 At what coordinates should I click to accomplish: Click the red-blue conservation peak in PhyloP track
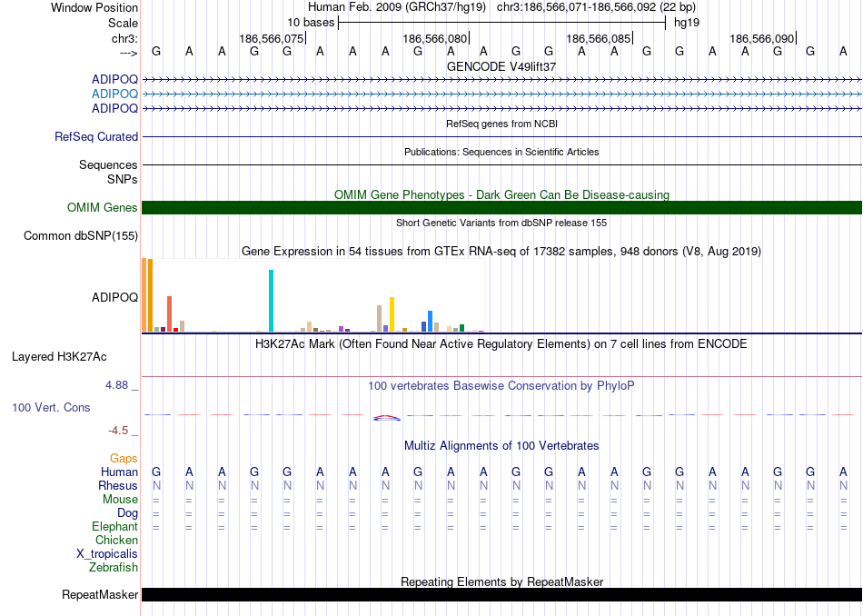tap(386, 417)
